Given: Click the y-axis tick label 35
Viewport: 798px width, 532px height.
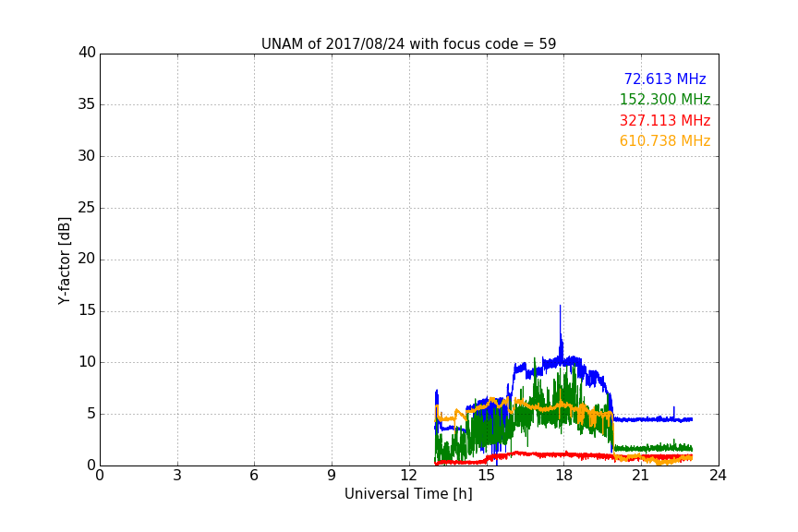Looking at the screenshot, I should coord(87,104).
